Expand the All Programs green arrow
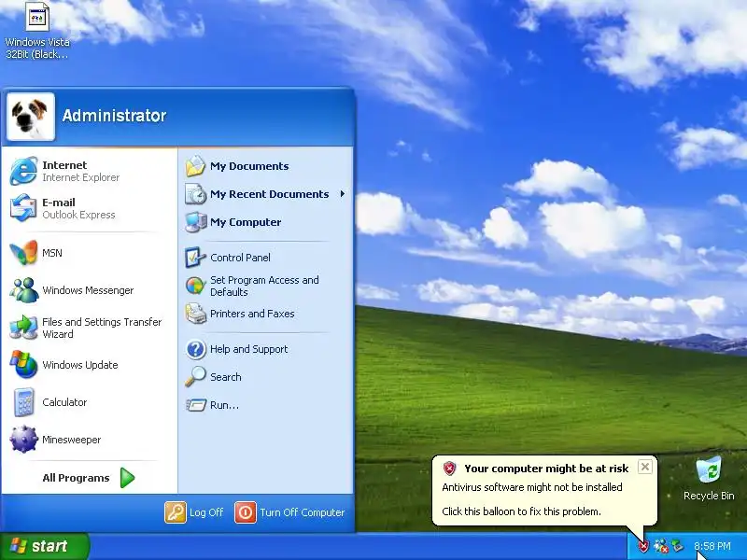 coord(127,478)
